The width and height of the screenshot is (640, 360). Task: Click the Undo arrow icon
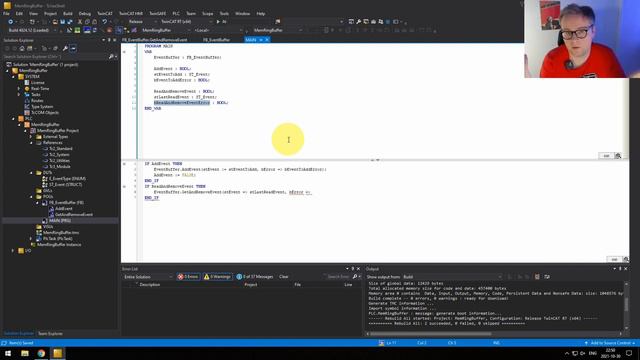pos(104,22)
